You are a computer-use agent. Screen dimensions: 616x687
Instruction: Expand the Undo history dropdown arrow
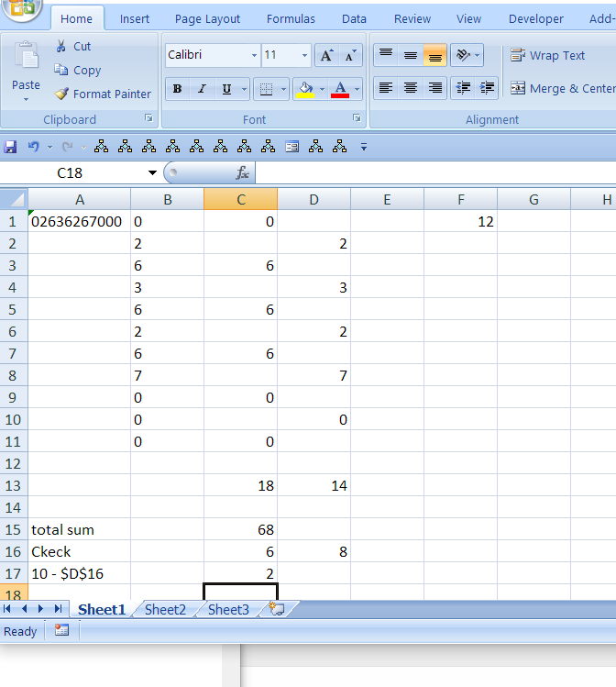point(49,147)
